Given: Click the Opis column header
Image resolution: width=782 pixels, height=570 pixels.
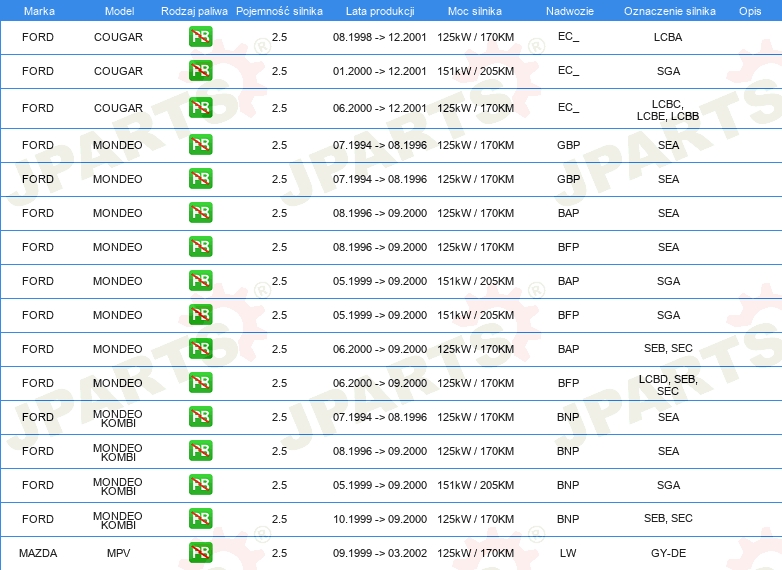Looking at the screenshot, I should pyautogui.click(x=750, y=11).
